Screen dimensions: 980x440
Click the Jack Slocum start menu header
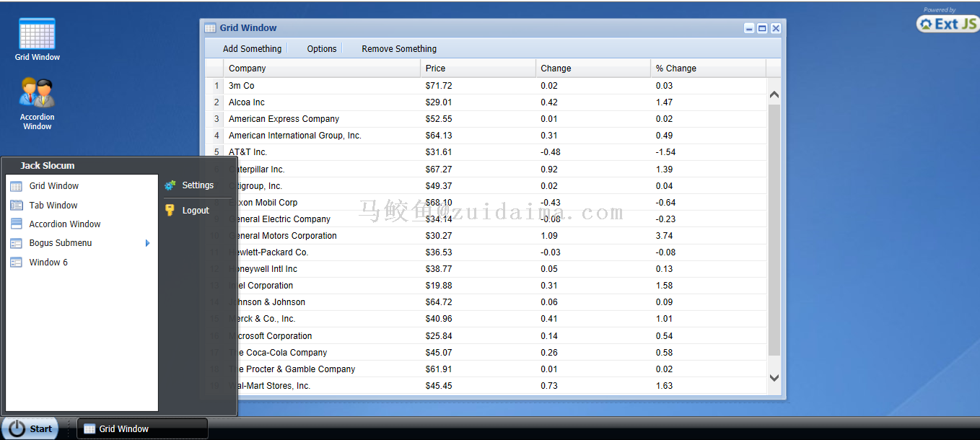coord(48,166)
